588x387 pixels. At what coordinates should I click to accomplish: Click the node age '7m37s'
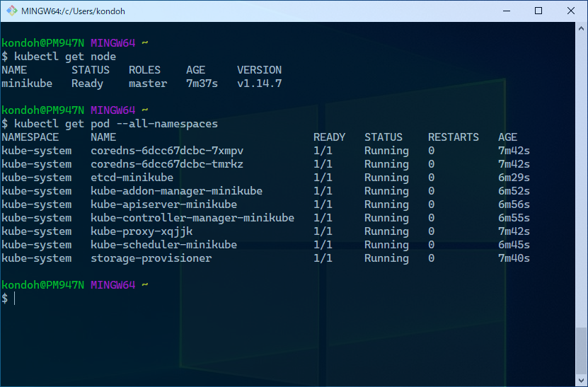[x=202, y=83]
